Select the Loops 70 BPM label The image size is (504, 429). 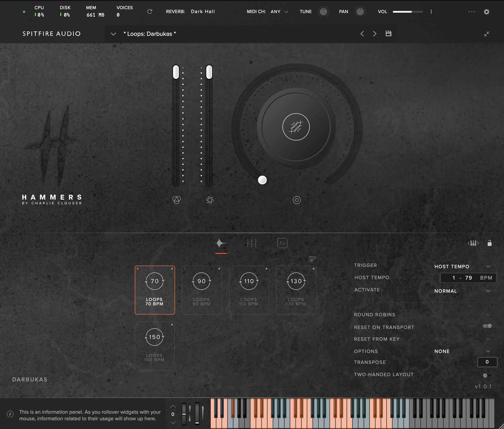[x=154, y=302]
